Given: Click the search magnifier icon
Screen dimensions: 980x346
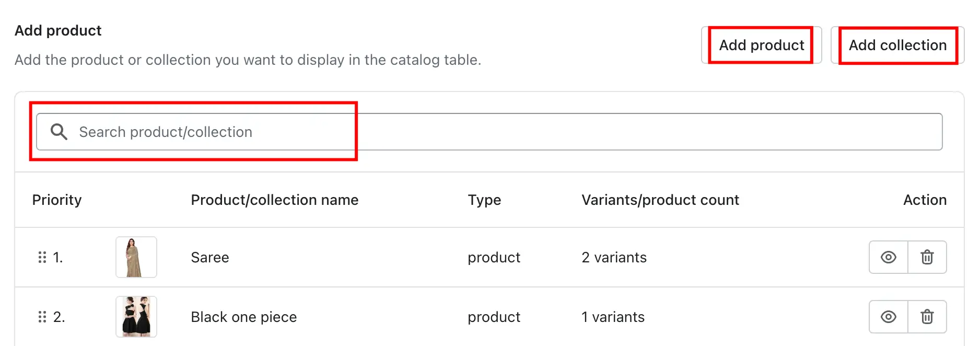Looking at the screenshot, I should click(x=59, y=132).
